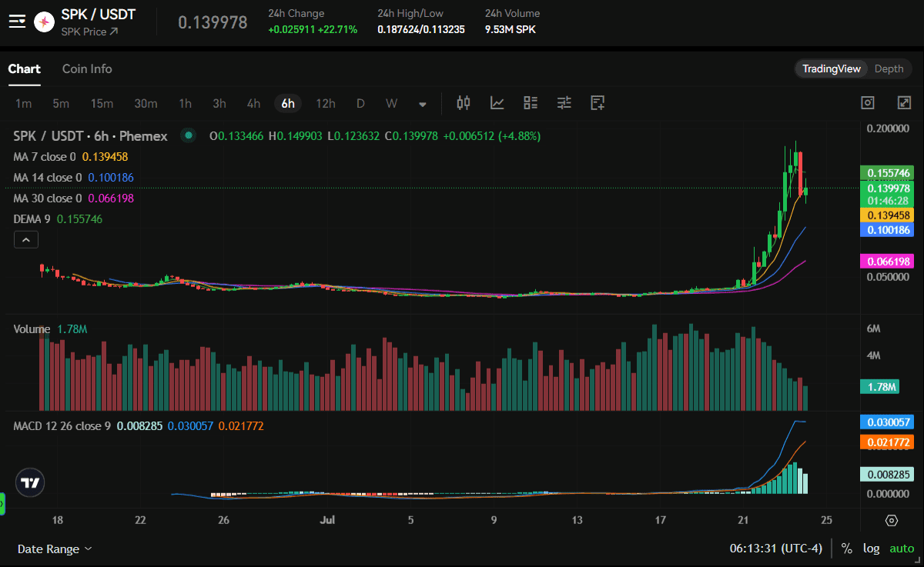Click the 24h Change value

[x=313, y=29]
